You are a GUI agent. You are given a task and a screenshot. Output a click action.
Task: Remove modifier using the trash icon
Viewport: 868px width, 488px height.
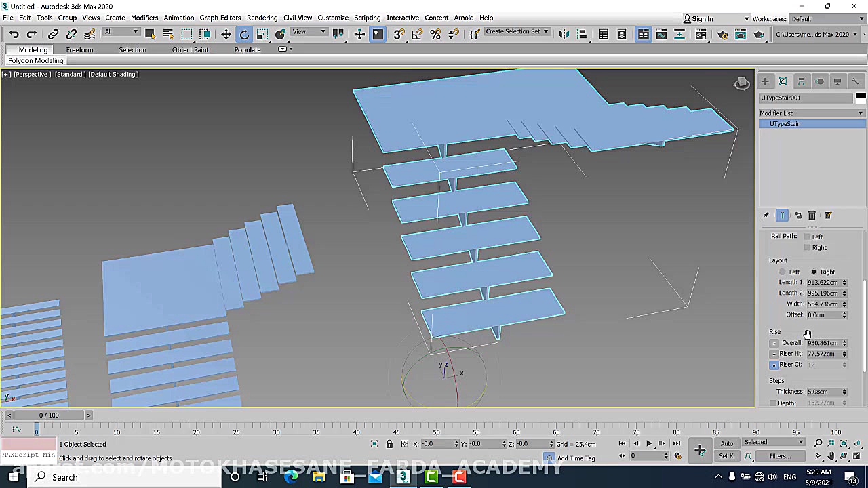pos(812,216)
